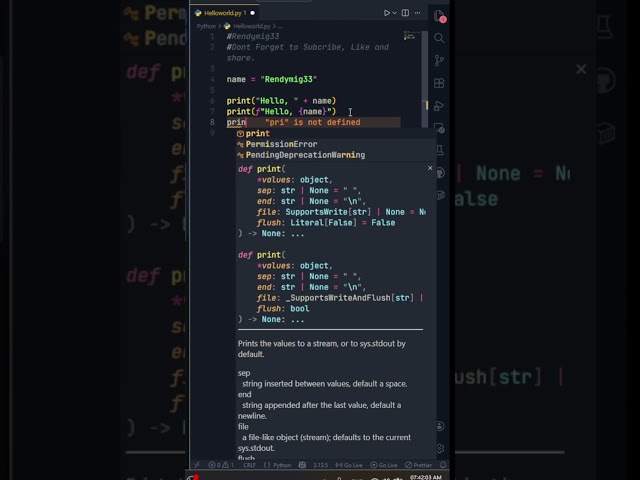Click the editor vertical scrollbar
This screenshot has width=640, height=480.
point(425,78)
